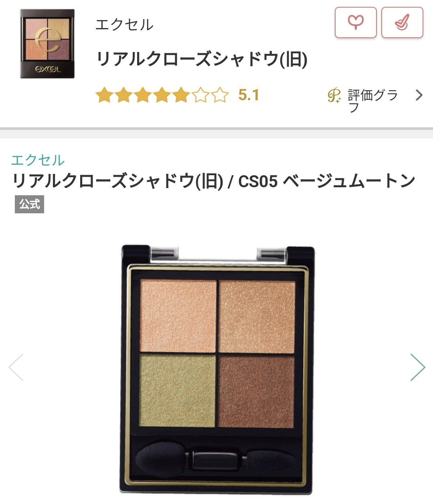Viewport: 433px width, 504px height.
Task: Tap the CS05 ベージュムートン product title
Action: [327, 181]
